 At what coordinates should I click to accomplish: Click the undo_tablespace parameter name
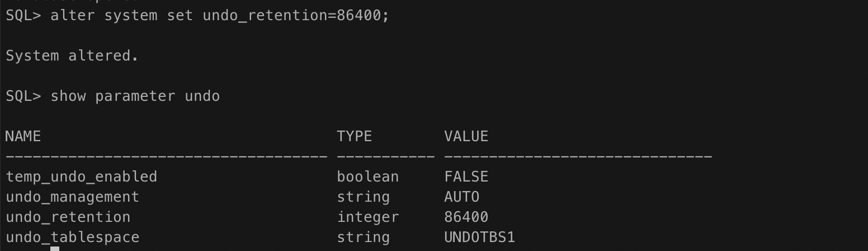click(72, 238)
